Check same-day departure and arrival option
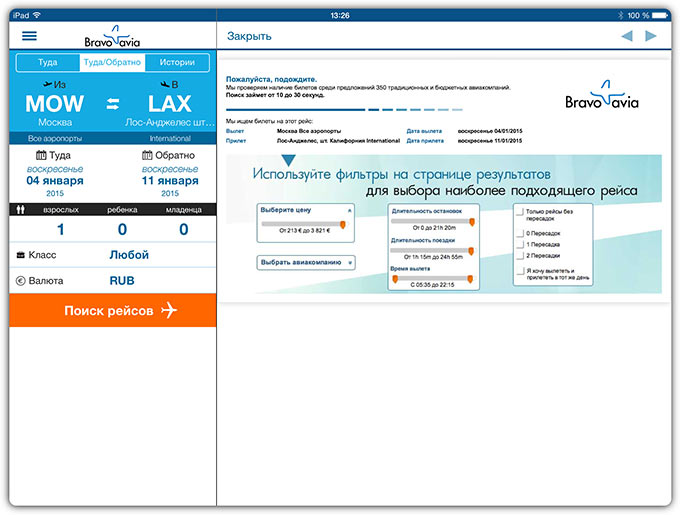Screen dimensions: 680x515 [520, 271]
